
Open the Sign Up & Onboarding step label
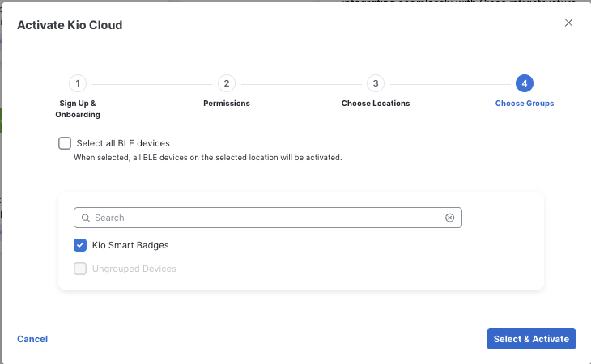[x=77, y=108]
